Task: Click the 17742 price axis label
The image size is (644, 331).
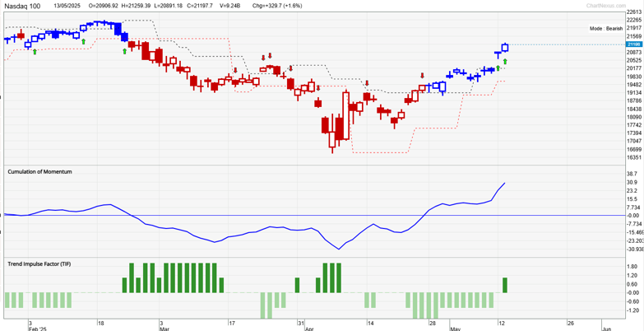Action: (x=634, y=125)
